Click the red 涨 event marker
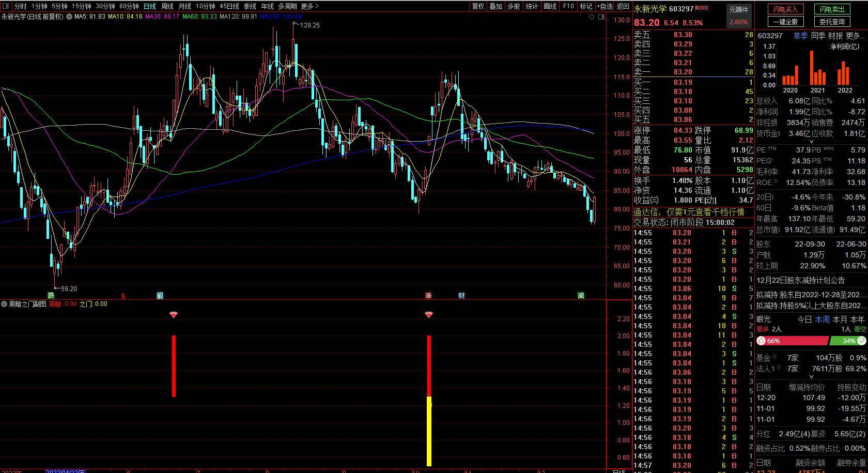868x473 pixels. click(x=428, y=295)
